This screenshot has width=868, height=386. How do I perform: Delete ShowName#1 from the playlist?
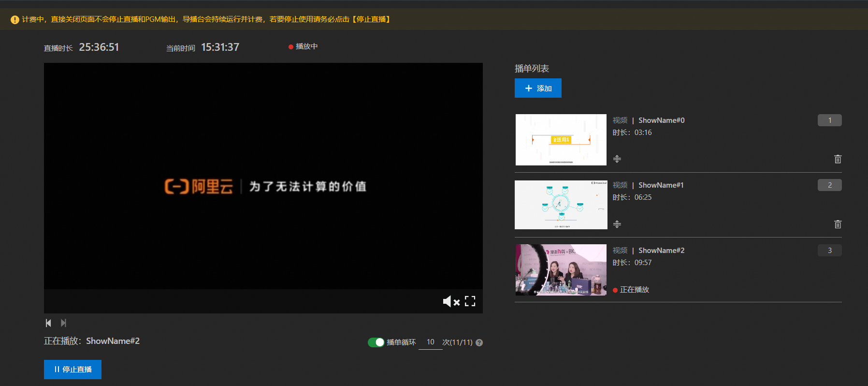(x=838, y=224)
